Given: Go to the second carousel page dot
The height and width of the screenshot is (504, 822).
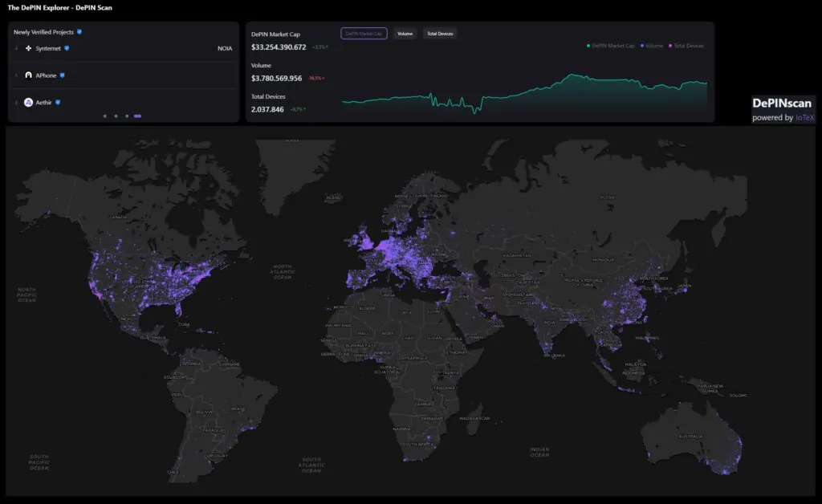Looking at the screenshot, I should click(116, 116).
